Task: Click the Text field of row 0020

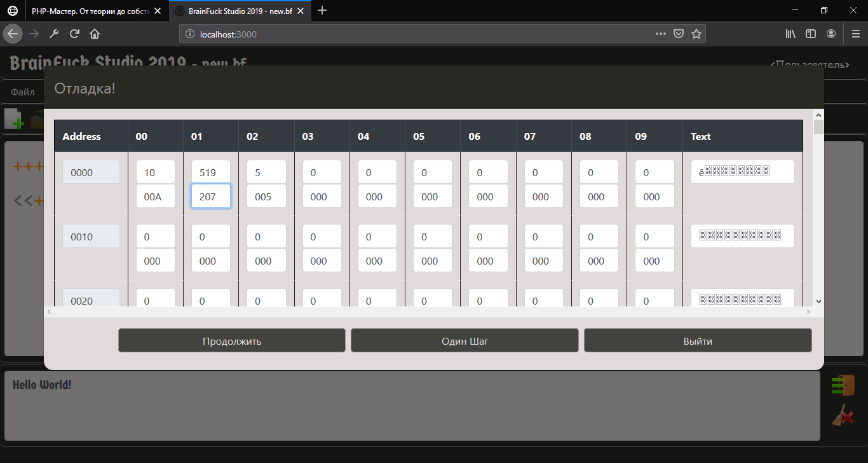Action: click(x=743, y=299)
